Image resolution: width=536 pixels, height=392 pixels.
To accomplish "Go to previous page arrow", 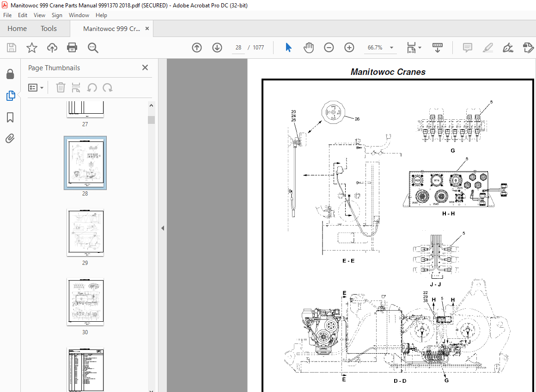I will coord(197,48).
